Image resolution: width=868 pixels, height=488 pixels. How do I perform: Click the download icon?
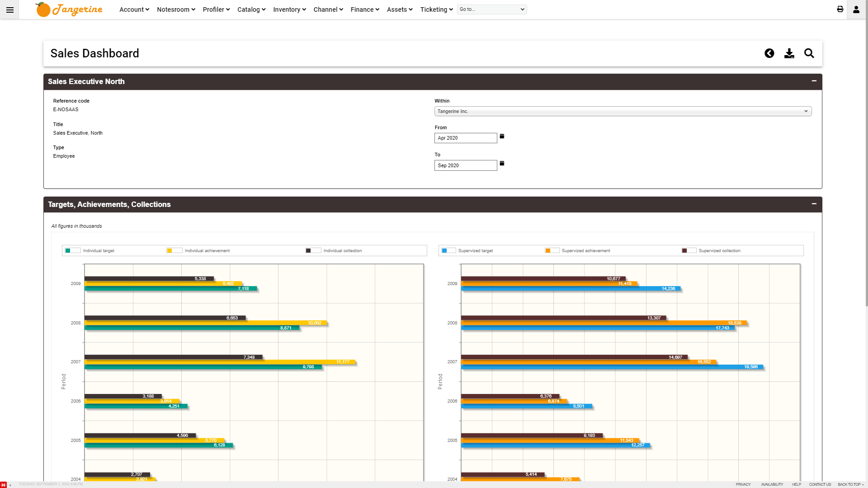789,53
